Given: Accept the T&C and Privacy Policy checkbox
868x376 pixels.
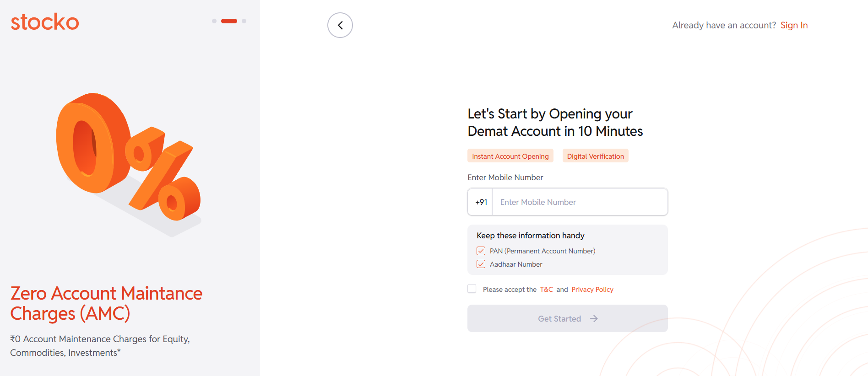Looking at the screenshot, I should tap(472, 289).
